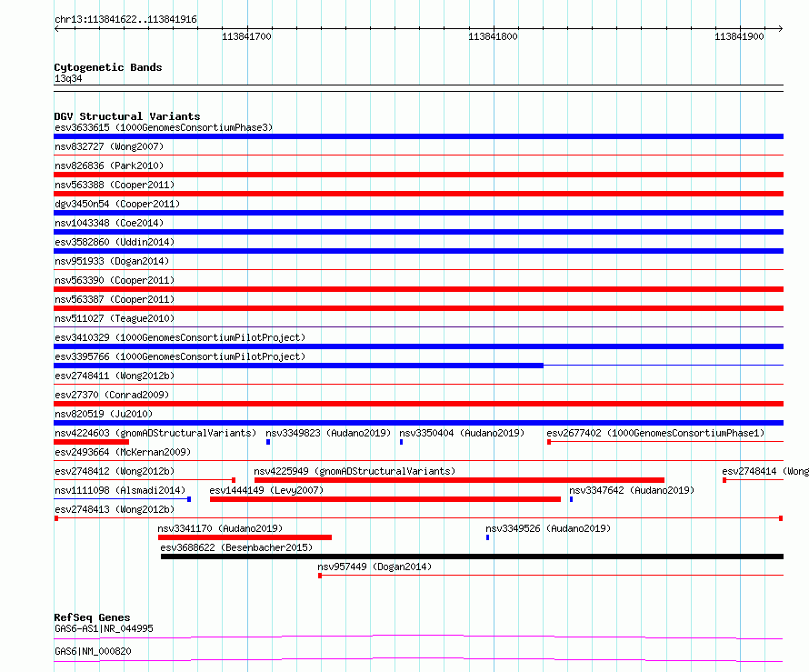Open esv2493664 (McKernan2009) label
Screen dimensions: 809x672
[123, 452]
